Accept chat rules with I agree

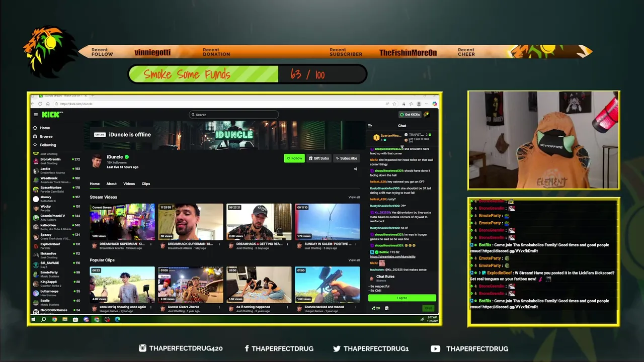(402, 298)
